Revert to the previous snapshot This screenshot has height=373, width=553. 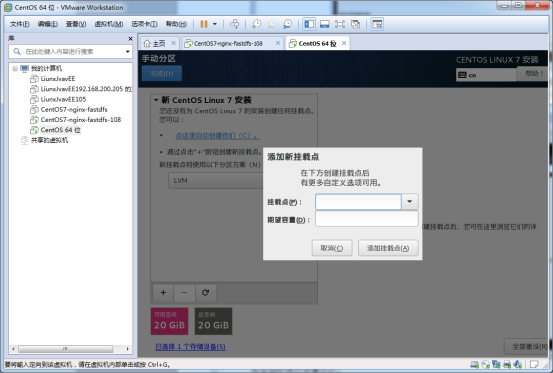272,24
